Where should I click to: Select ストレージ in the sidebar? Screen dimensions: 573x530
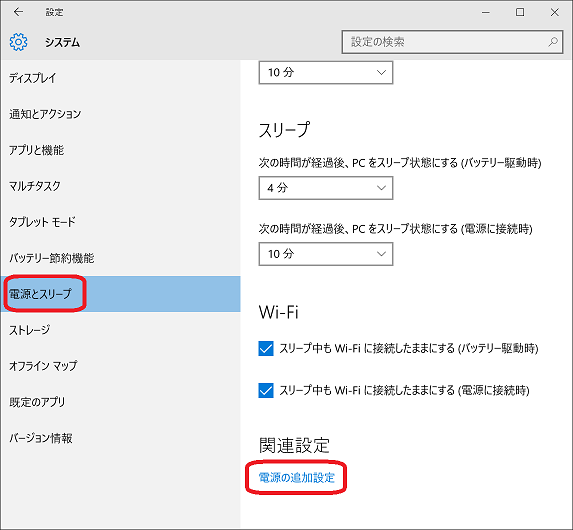(x=121, y=330)
